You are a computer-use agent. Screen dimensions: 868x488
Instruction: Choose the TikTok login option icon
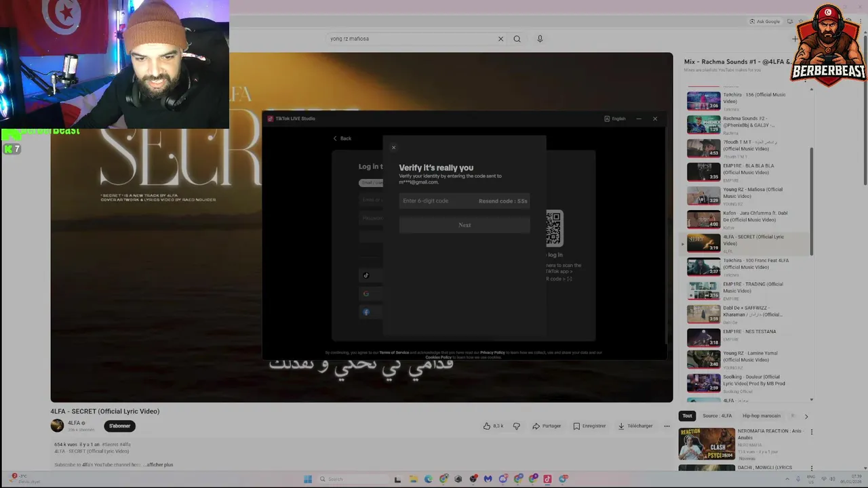(x=366, y=275)
